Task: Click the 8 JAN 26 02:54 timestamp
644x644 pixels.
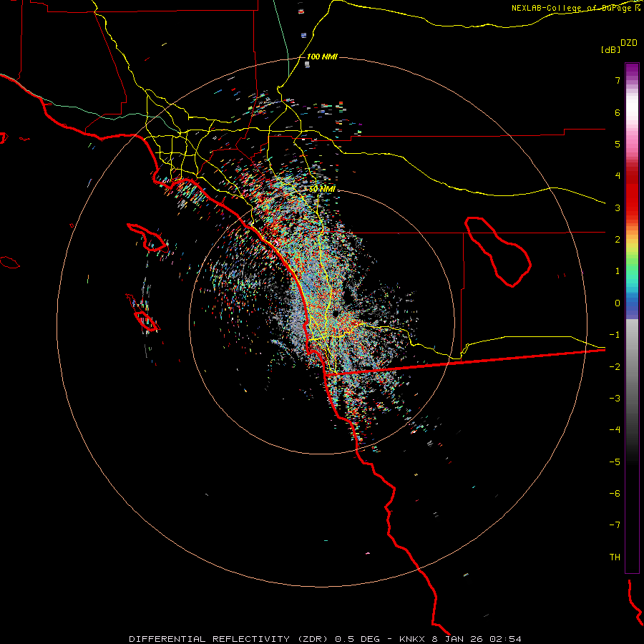Action: [x=478, y=639]
